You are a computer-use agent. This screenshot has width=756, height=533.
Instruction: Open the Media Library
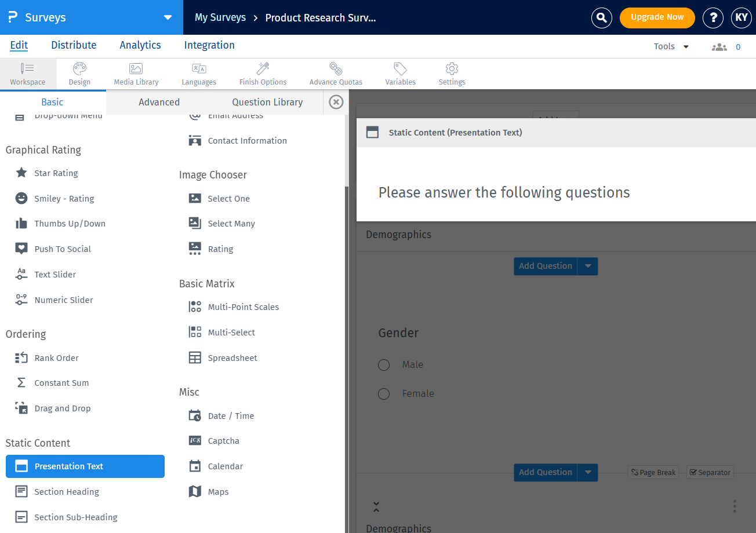point(136,74)
